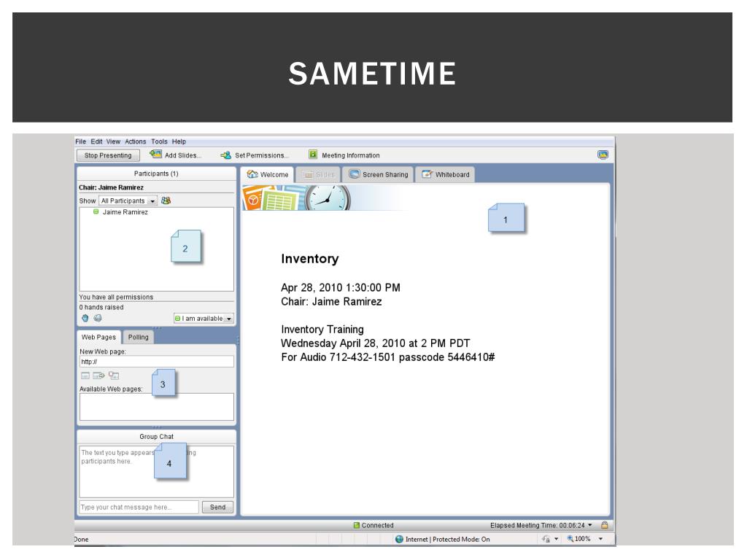Viewport: 747px width, 560px height.
Task: Click the Send chat button
Action: (x=217, y=507)
